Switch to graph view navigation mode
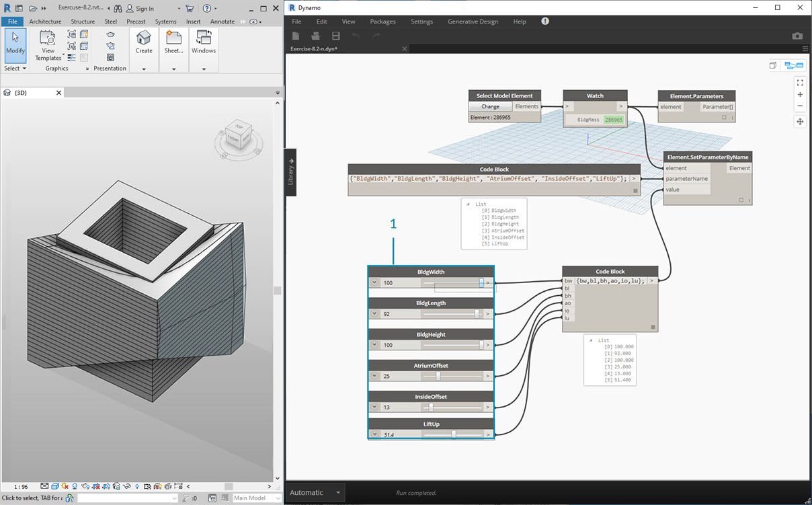Viewport: 812px width, 505px height. coord(794,65)
